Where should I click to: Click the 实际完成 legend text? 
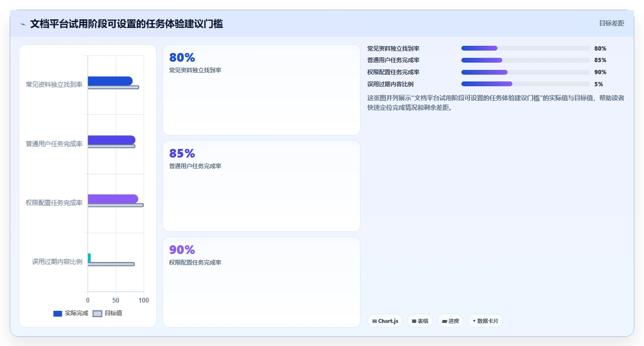[77, 313]
